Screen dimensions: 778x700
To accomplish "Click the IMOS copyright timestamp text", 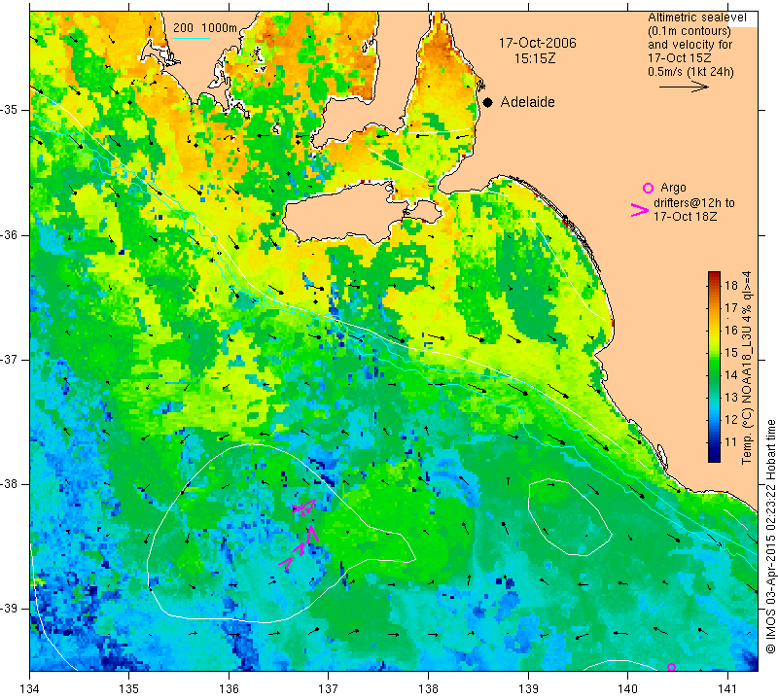I will point(770,537).
